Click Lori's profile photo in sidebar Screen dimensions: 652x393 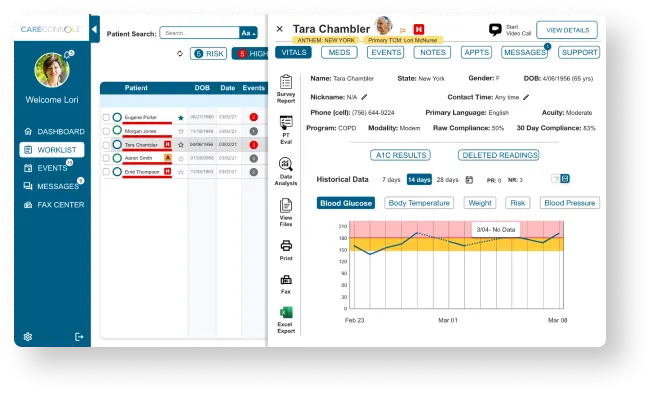pyautogui.click(x=52, y=70)
